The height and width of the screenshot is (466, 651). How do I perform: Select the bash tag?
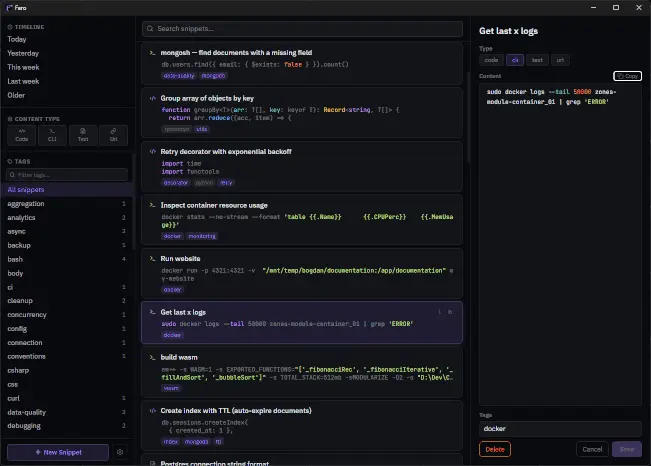click(66, 259)
